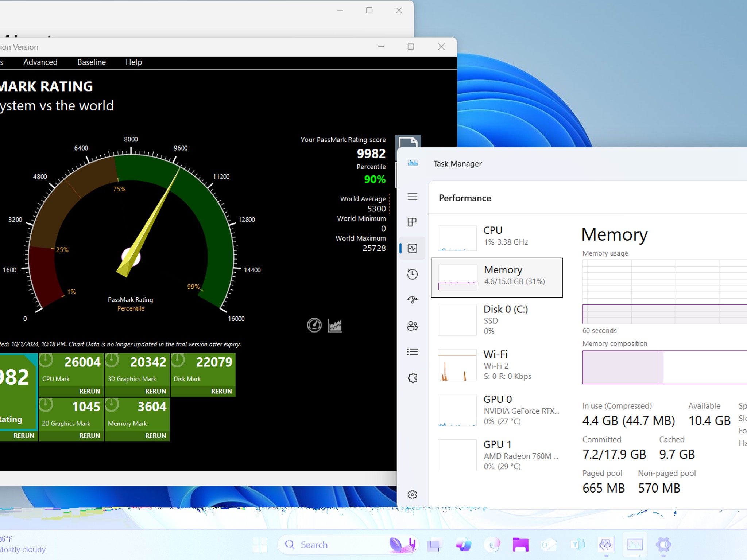Maximize the PassMark PerformanceTest window
The height and width of the screenshot is (560, 747).
tap(411, 47)
